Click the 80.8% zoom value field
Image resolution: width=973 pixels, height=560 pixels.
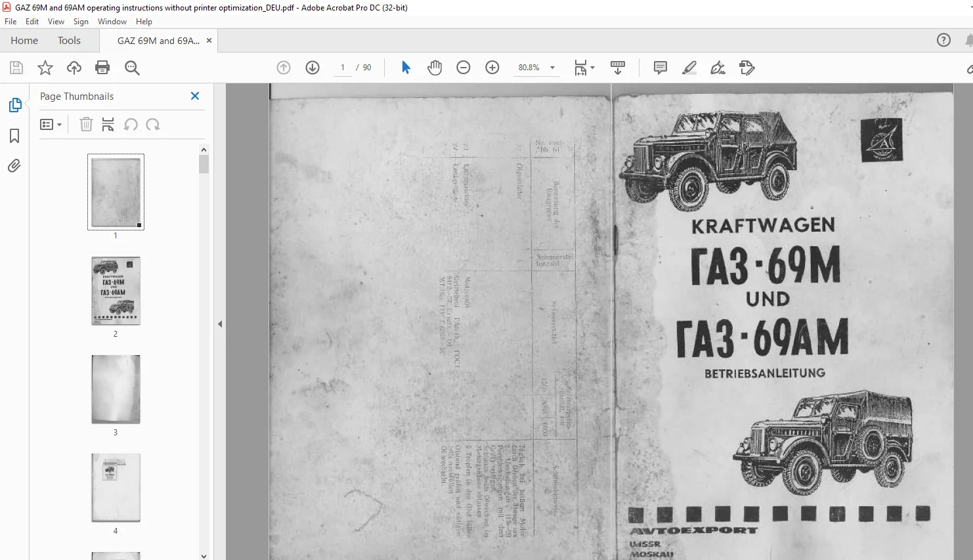point(529,68)
